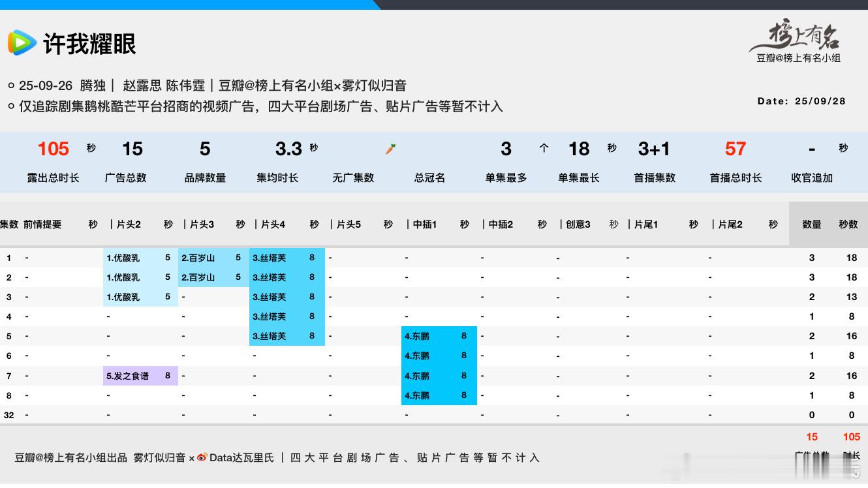
Task: Click the 2.百岁山 cell in episode 1 row
Action: click(213, 258)
